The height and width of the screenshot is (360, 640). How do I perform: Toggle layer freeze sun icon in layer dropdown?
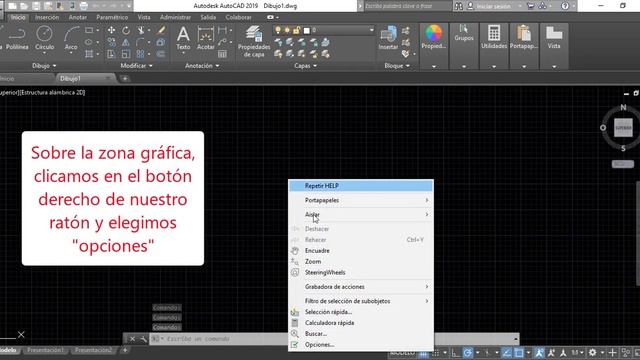(x=287, y=30)
